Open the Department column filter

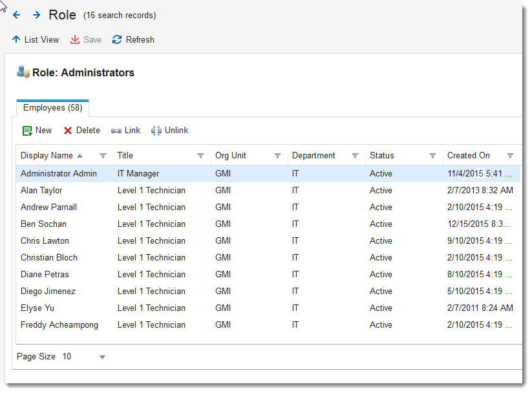[355, 156]
